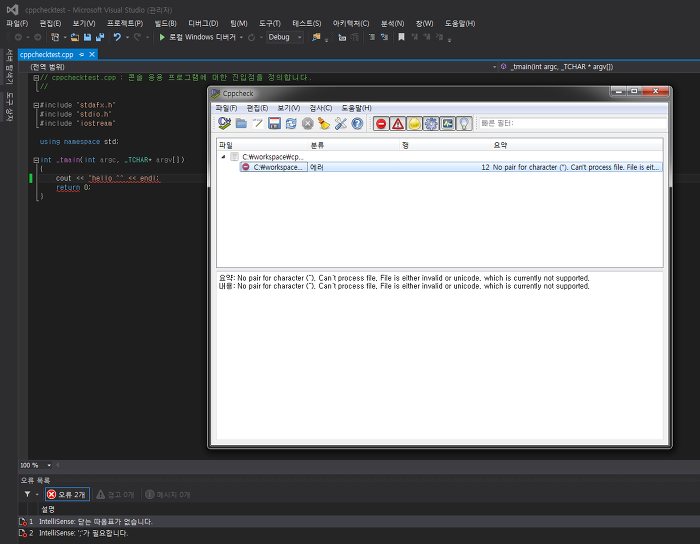Viewport: 700px width, 544px height.
Task: Clear results with the broom icon
Action: (x=324, y=123)
